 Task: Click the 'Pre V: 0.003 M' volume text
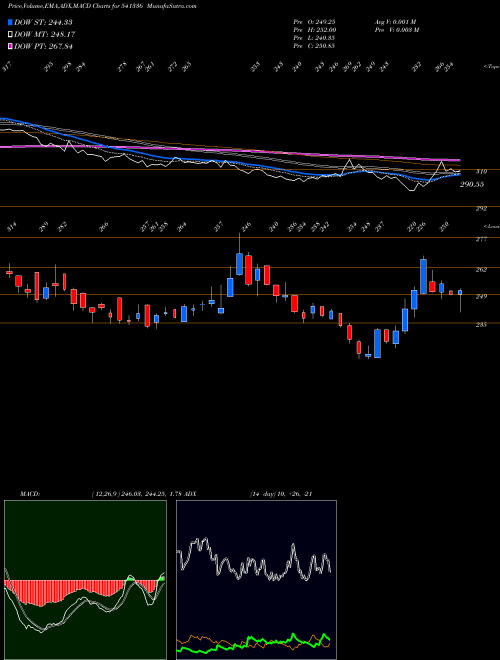pos(396,30)
